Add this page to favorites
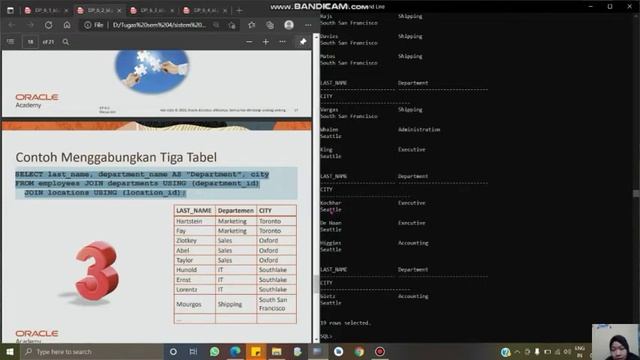This screenshot has height=360, width=640. pos(232,25)
